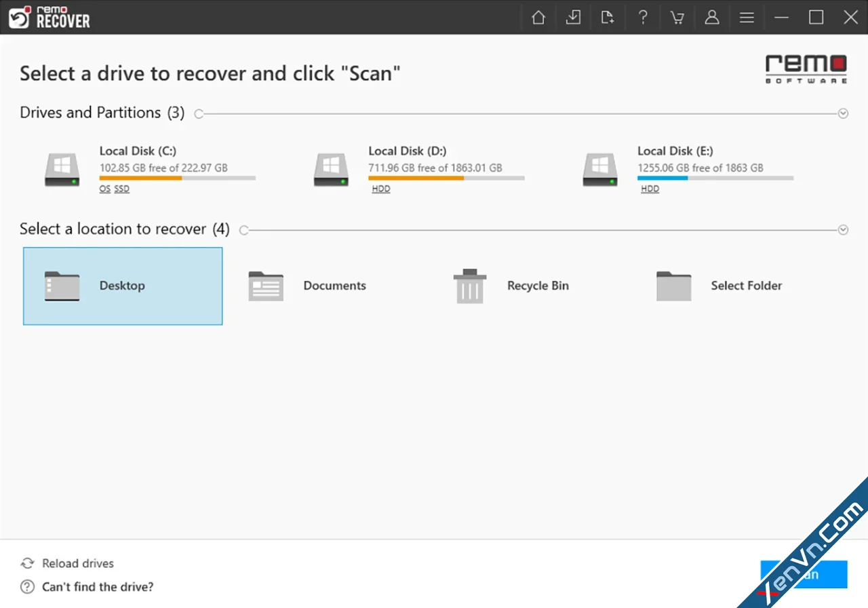Click the HDD tag under Local Disk (D:)
Screen dimensions: 868x608
381,189
